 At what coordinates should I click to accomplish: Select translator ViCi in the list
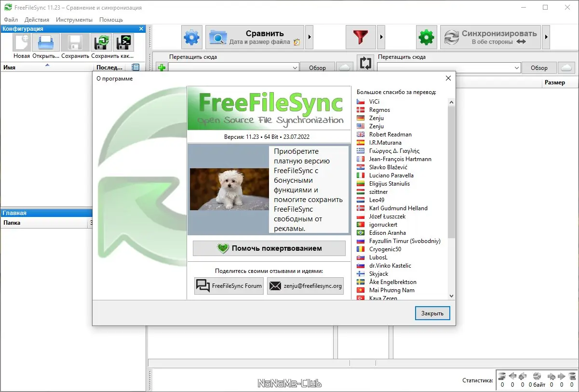pos(374,102)
